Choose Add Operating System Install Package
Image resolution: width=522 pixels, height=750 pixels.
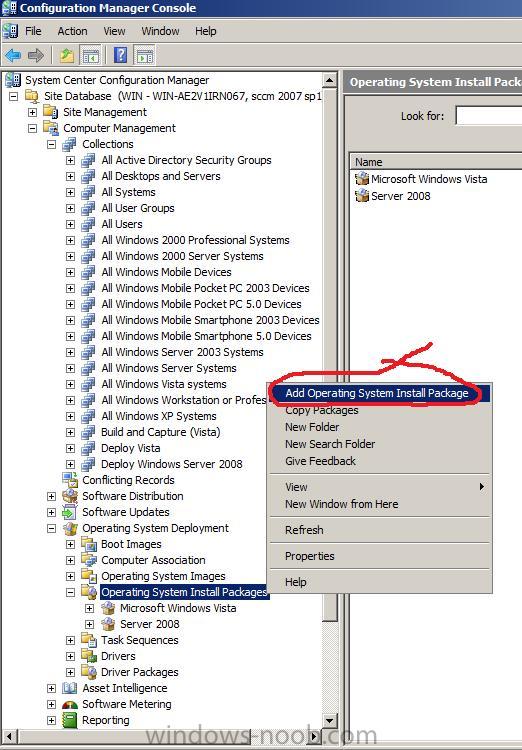coord(380,393)
